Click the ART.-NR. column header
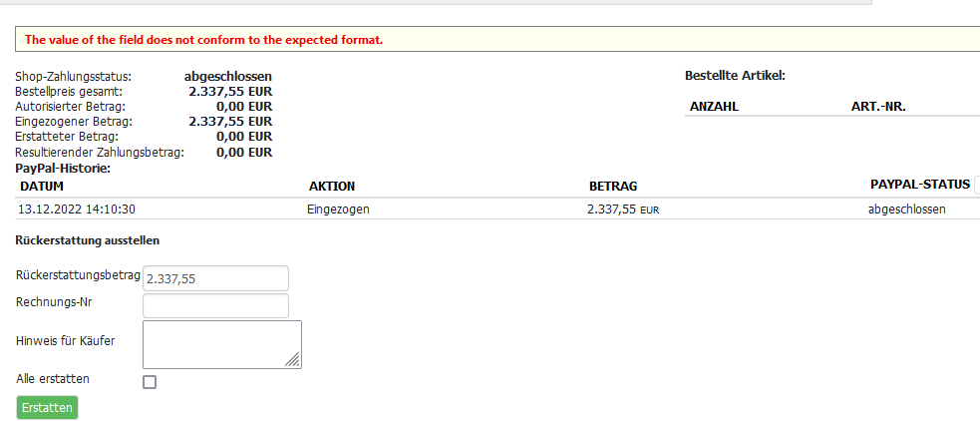 [877, 106]
